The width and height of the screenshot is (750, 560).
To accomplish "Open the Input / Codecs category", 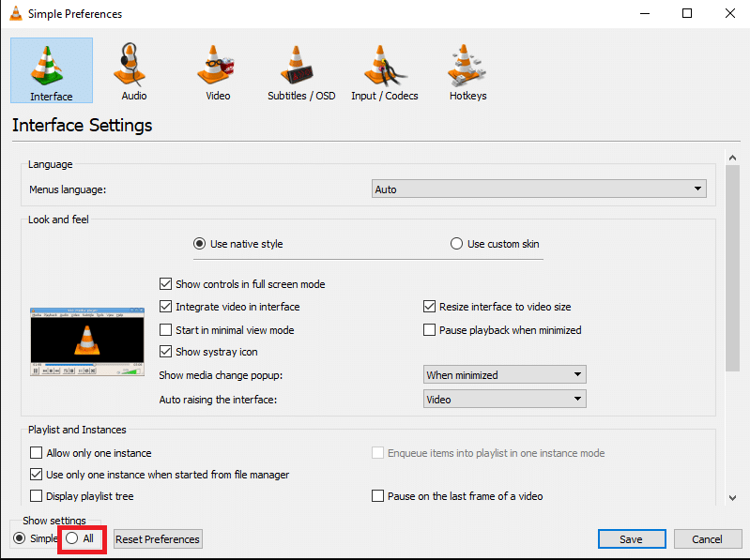I will (385, 70).
